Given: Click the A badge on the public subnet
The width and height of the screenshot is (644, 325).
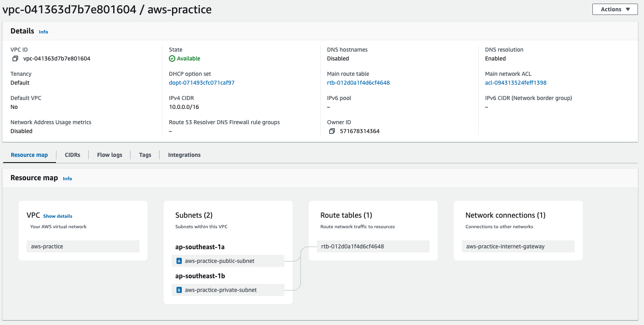Looking at the screenshot, I should tap(179, 261).
